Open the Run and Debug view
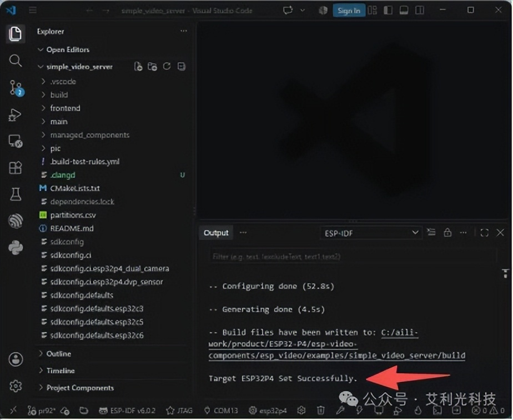 15,114
